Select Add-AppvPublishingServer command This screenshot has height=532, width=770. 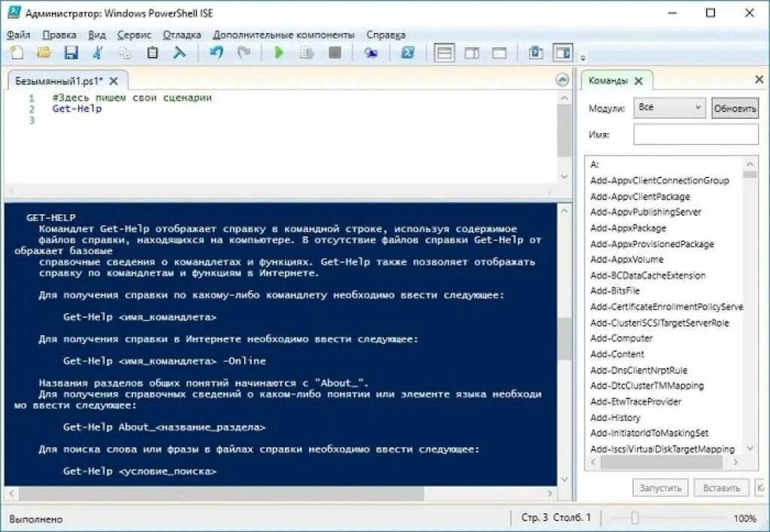click(646, 212)
